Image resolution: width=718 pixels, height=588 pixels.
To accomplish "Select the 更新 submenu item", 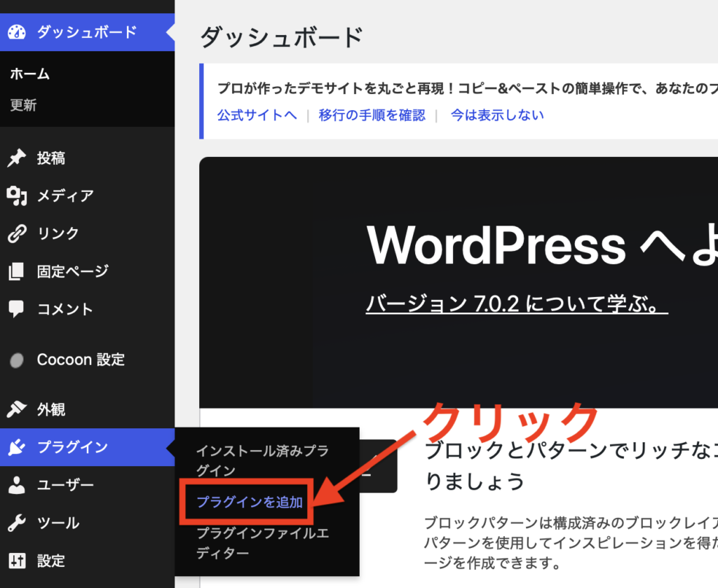I will click(x=23, y=105).
